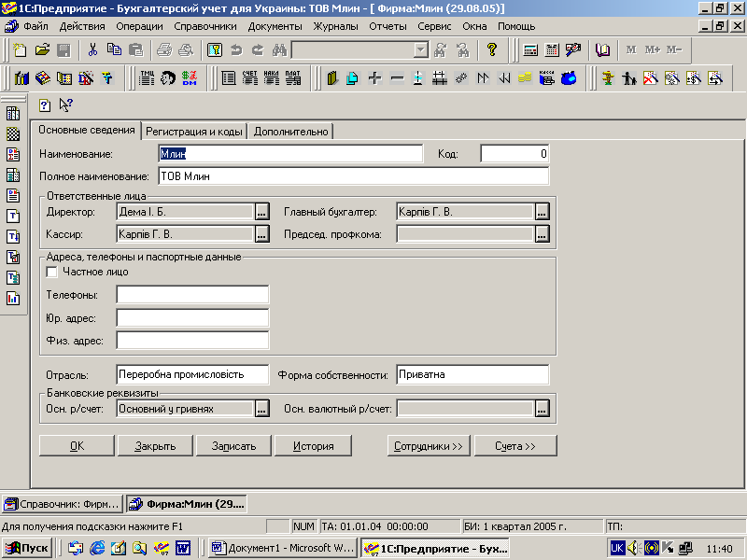Viewport: 747px width, 560px height.
Task: Open the Документы menu
Action: pyautogui.click(x=275, y=26)
